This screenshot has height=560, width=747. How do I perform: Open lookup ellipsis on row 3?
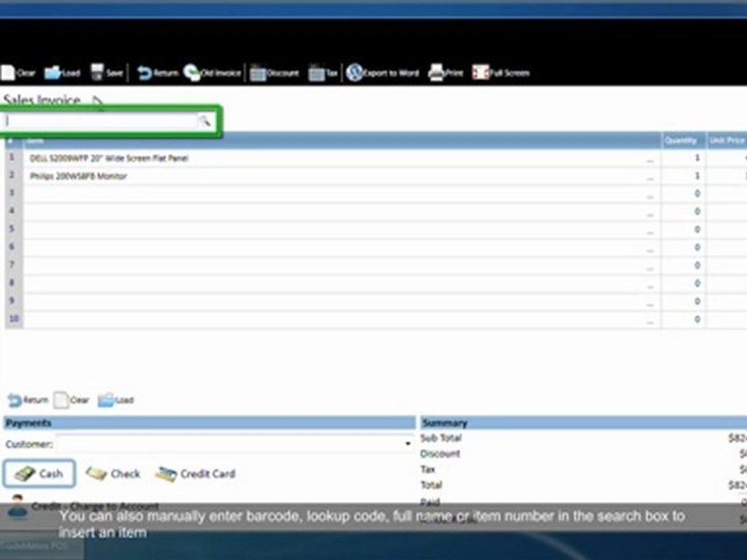point(651,194)
